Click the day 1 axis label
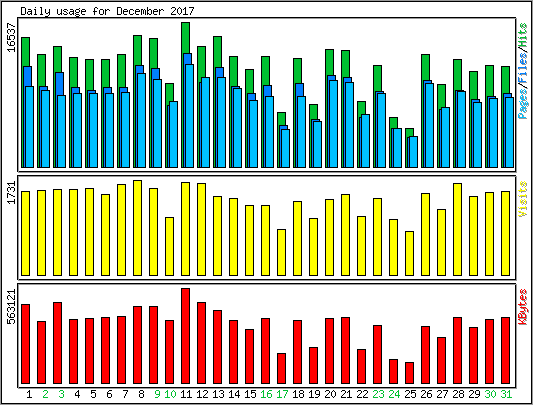Screen dimensions: 533x405 tap(29, 394)
